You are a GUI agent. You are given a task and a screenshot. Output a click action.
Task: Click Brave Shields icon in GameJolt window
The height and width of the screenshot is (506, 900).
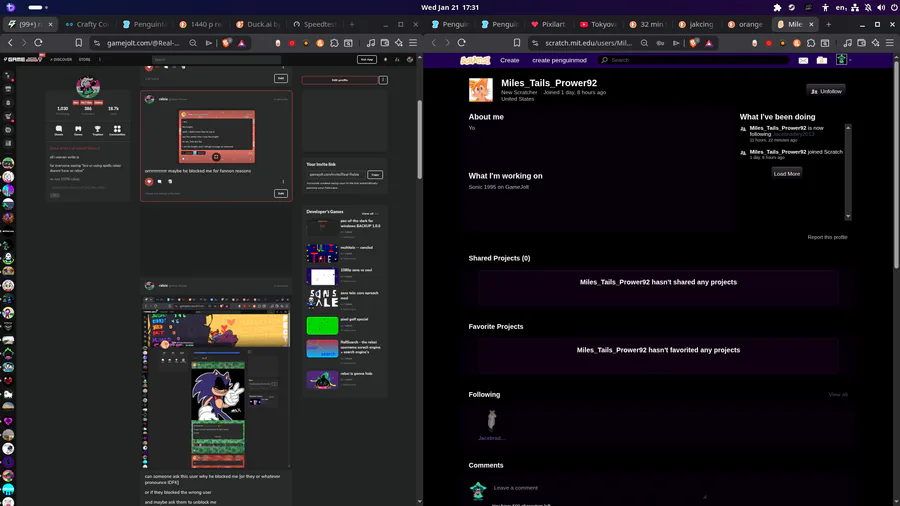(x=227, y=43)
